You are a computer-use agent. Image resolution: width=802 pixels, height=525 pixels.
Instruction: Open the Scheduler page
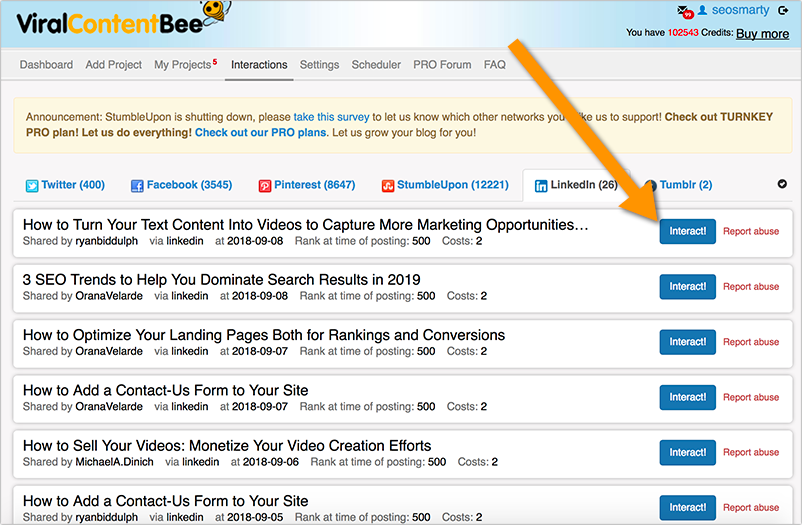pyautogui.click(x=376, y=65)
